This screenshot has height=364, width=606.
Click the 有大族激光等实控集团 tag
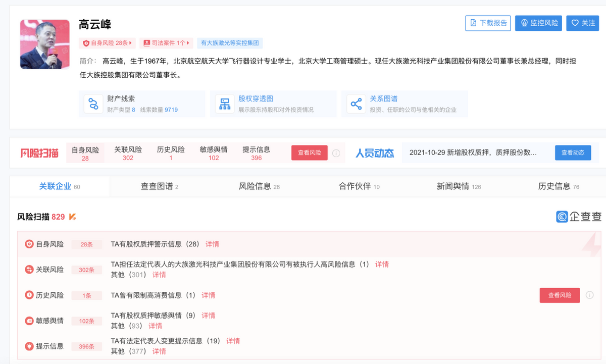click(x=230, y=43)
